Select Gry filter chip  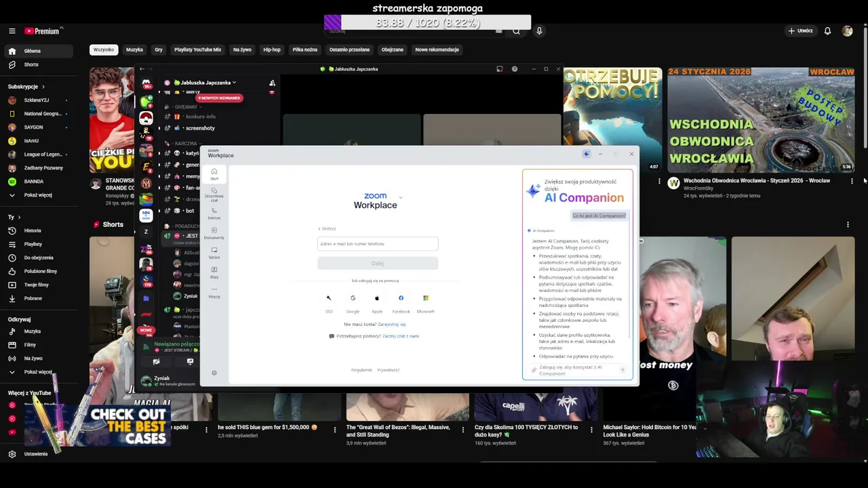pyautogui.click(x=158, y=49)
